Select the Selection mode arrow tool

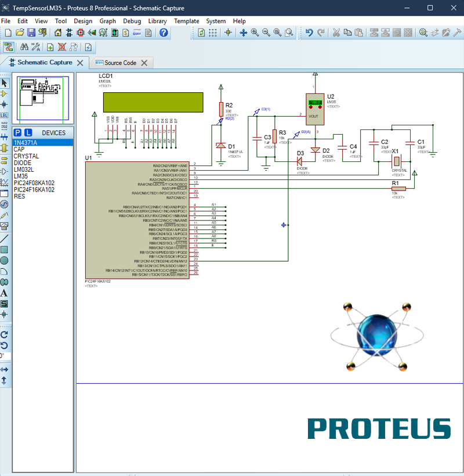(x=4, y=83)
